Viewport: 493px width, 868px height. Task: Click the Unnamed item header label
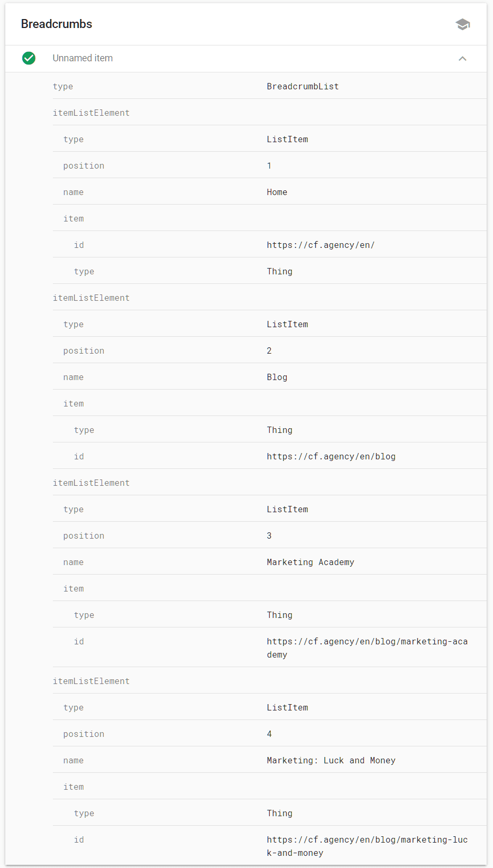pyautogui.click(x=83, y=58)
